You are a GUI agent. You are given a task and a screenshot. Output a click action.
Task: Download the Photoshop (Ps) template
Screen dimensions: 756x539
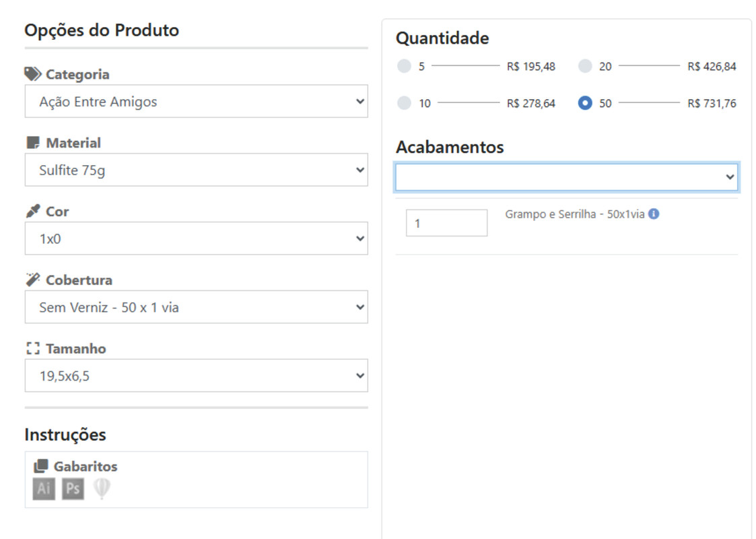click(x=73, y=488)
